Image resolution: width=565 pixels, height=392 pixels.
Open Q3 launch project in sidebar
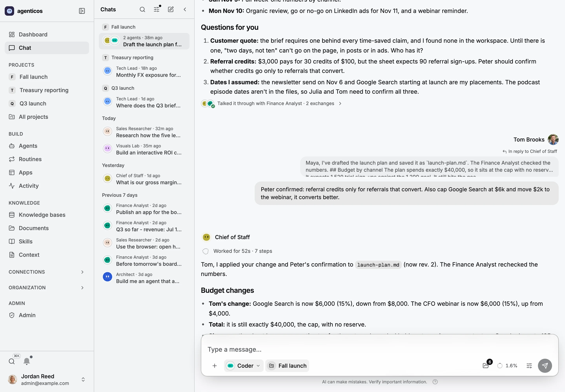47,103
